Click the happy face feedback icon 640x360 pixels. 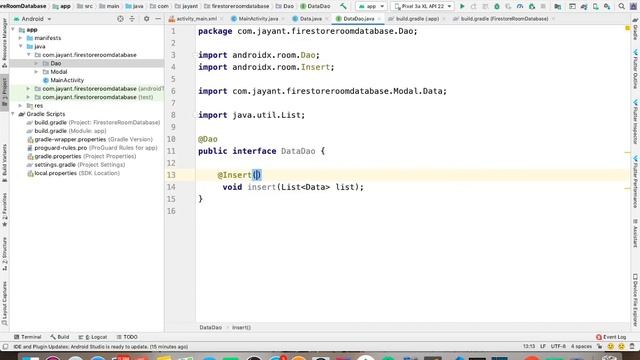(x=611, y=347)
